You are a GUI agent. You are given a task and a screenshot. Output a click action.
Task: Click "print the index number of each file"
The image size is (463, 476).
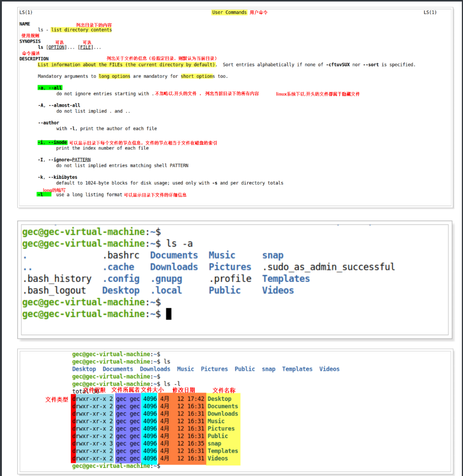pos(103,148)
